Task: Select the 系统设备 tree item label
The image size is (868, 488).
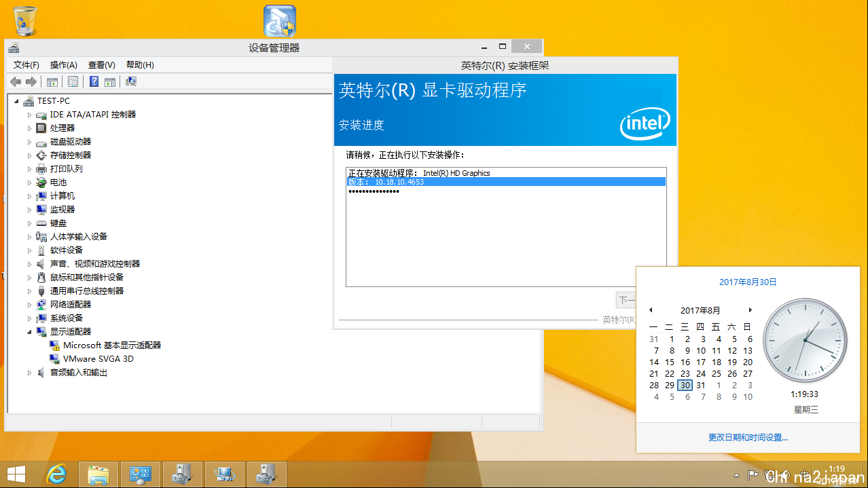Action: 67,318
